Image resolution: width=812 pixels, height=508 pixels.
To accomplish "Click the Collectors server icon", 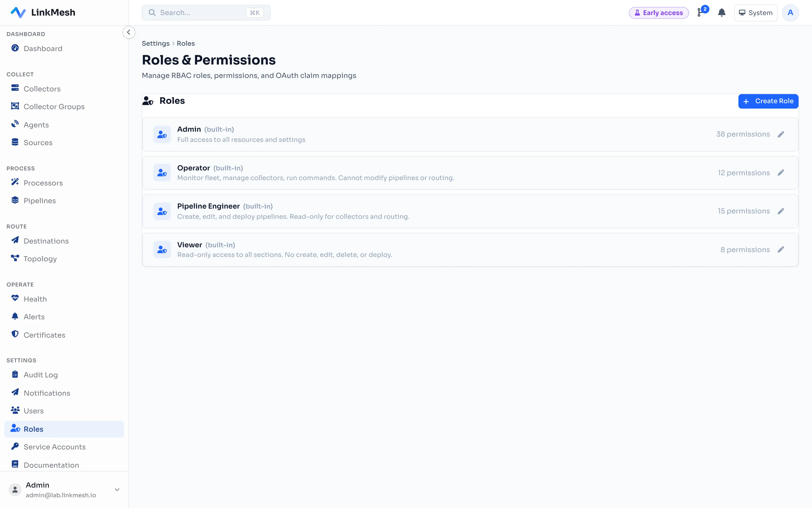I will point(15,88).
